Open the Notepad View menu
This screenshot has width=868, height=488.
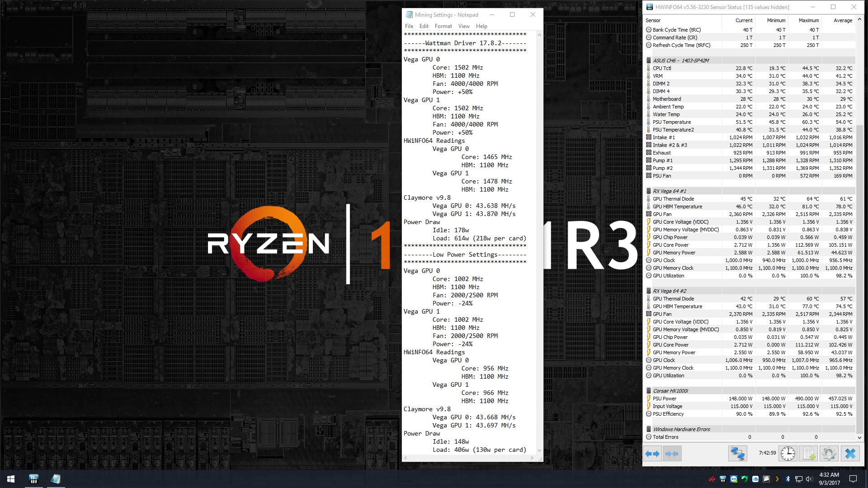click(x=464, y=26)
